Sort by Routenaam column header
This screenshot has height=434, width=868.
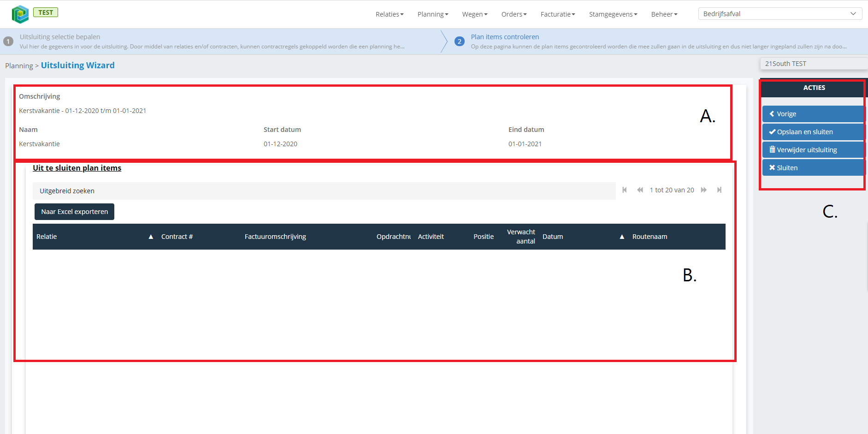click(650, 237)
